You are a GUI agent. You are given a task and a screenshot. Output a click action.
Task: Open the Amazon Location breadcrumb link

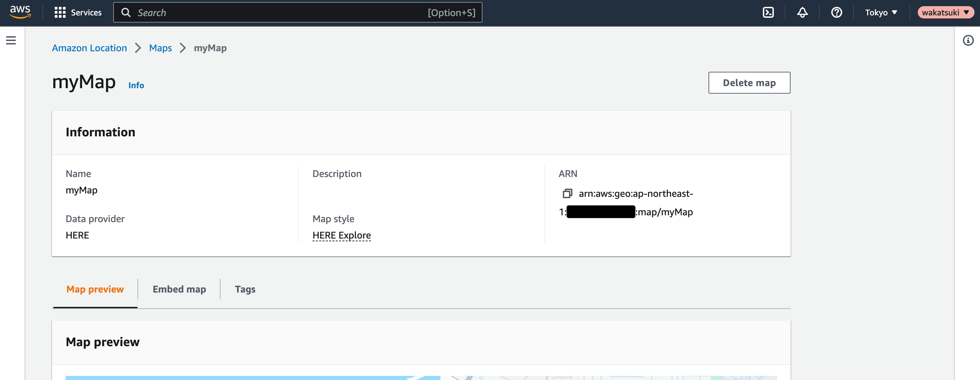pyautogui.click(x=89, y=48)
